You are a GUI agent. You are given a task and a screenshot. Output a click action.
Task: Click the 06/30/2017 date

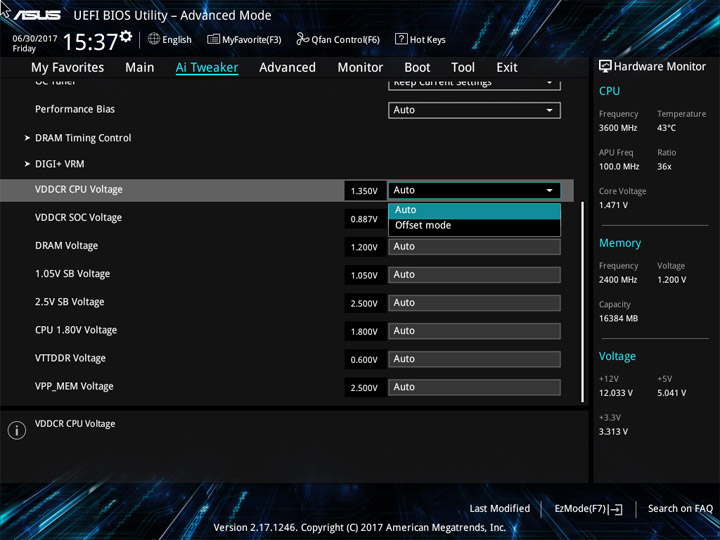[x=35, y=39]
